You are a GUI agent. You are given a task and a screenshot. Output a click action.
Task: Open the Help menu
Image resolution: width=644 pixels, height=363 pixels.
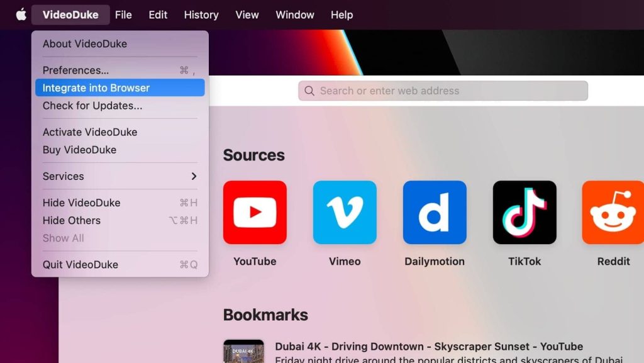pos(341,14)
